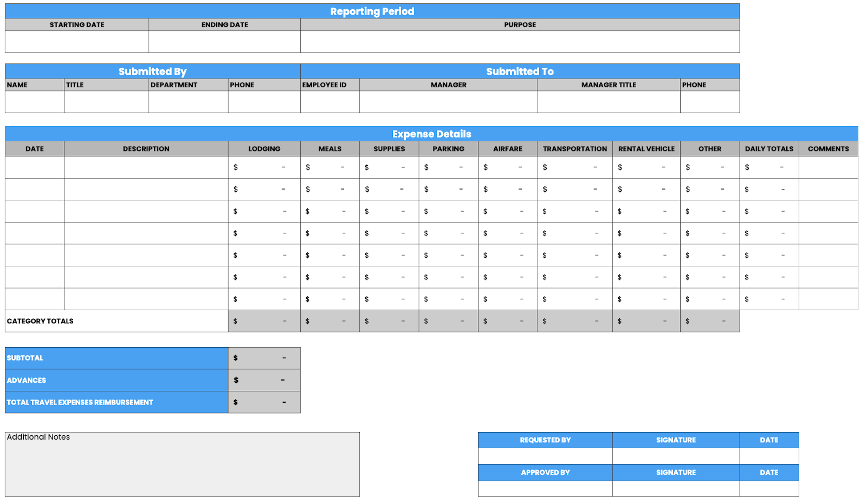Click the empty cell under APPROVED BY
The image size is (867, 504).
545,489
